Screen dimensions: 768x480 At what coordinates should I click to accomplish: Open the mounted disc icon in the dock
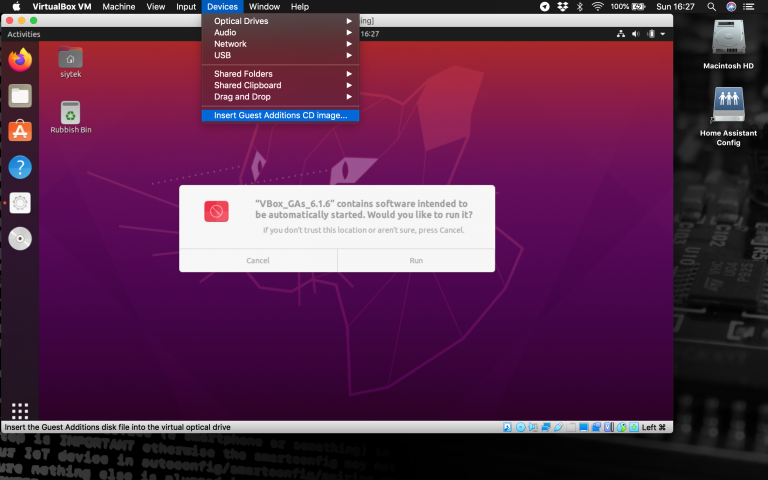tap(20, 239)
